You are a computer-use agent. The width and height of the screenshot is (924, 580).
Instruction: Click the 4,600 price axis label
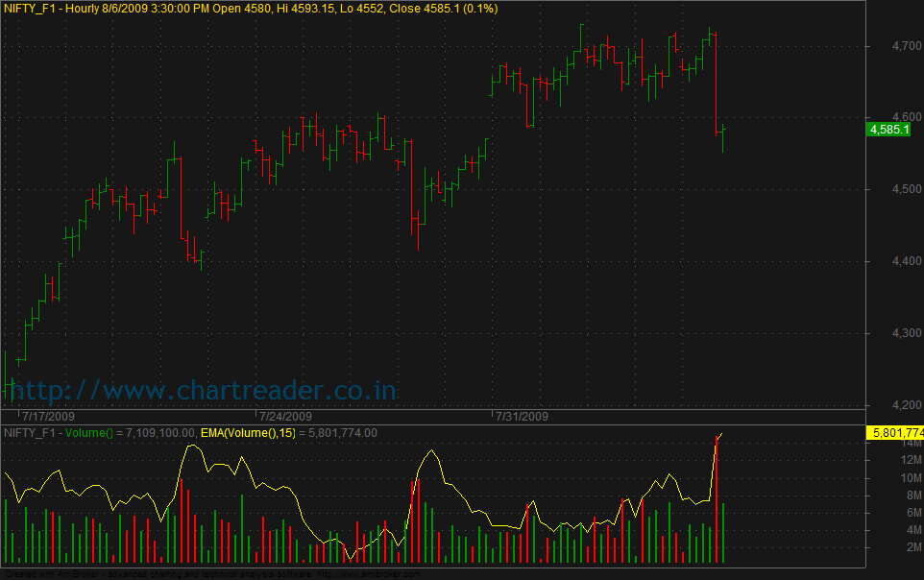pos(880,117)
